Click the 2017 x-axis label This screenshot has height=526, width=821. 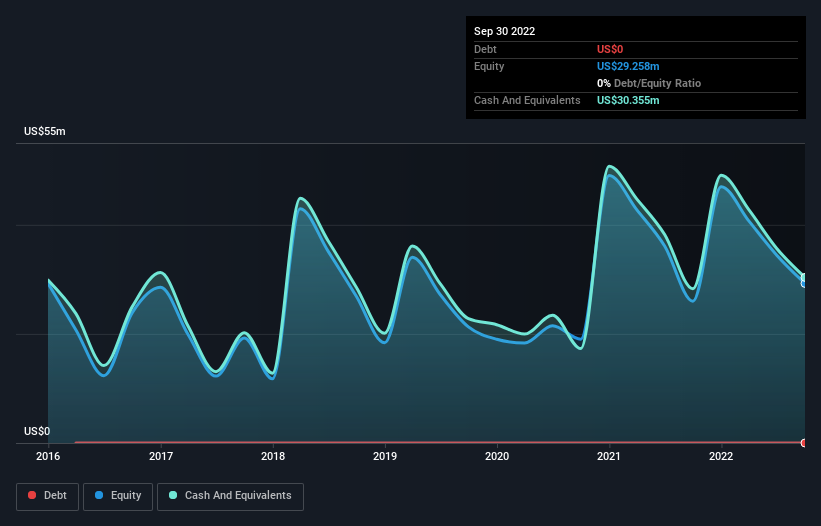pyautogui.click(x=161, y=456)
